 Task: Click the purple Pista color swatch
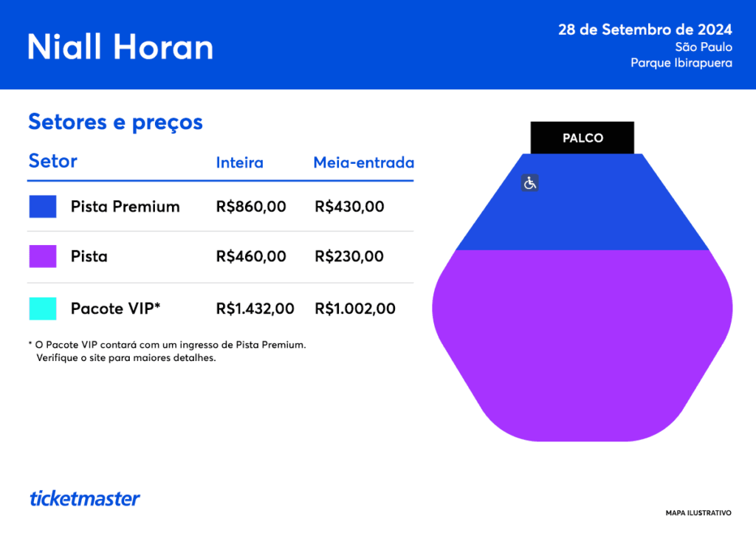click(43, 256)
